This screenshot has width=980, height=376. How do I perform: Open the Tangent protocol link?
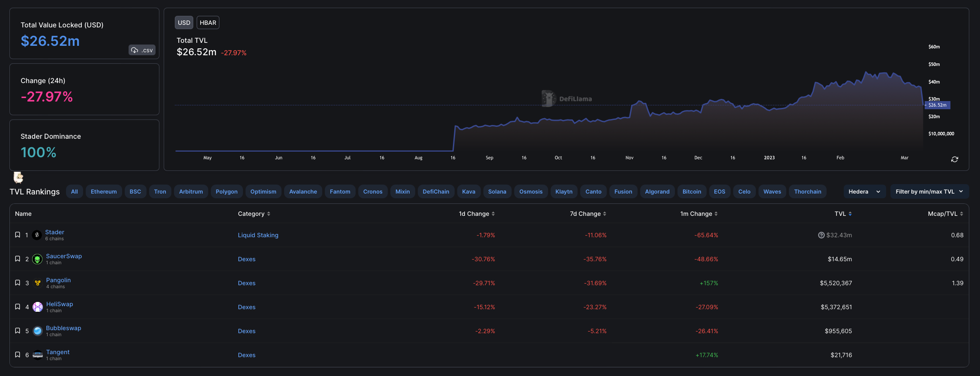tap(58, 352)
